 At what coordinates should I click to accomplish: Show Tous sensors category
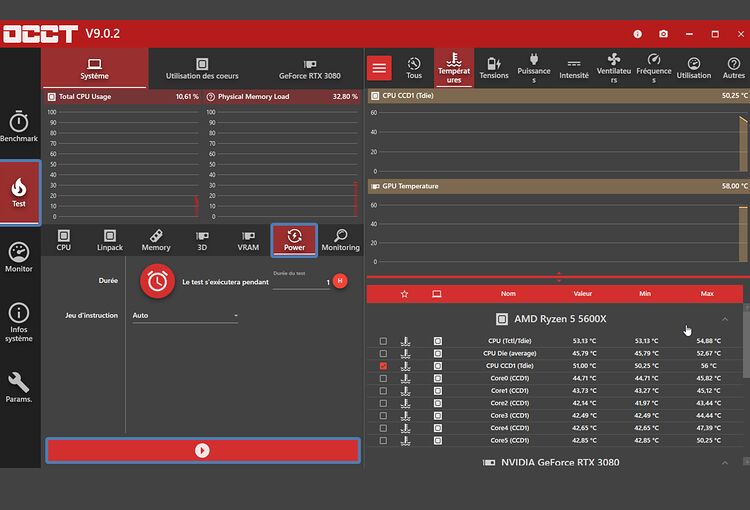click(414, 68)
